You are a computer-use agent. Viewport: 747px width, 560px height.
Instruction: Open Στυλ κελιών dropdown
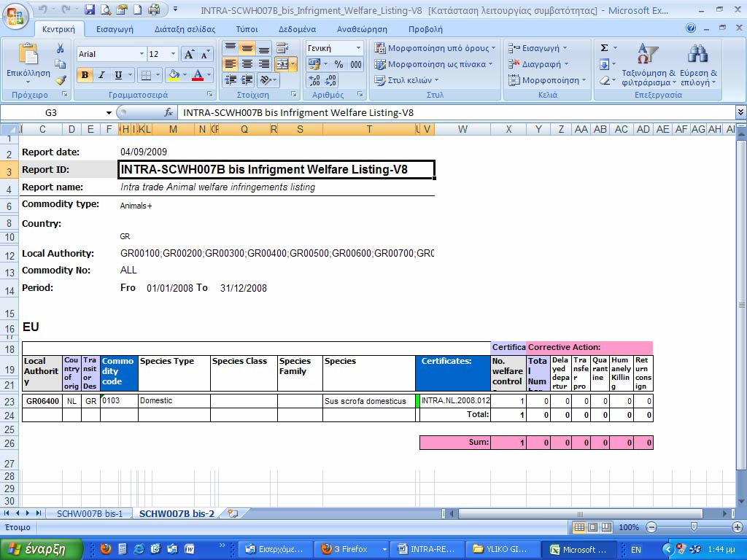pos(406,80)
